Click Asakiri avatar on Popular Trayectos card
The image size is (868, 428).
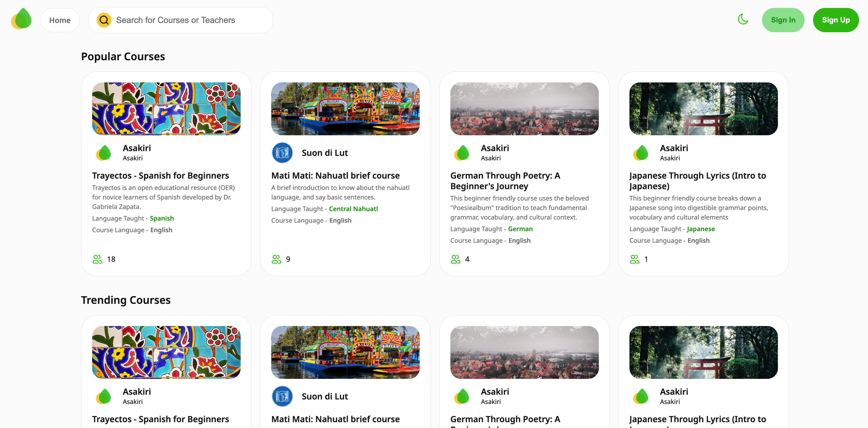104,153
